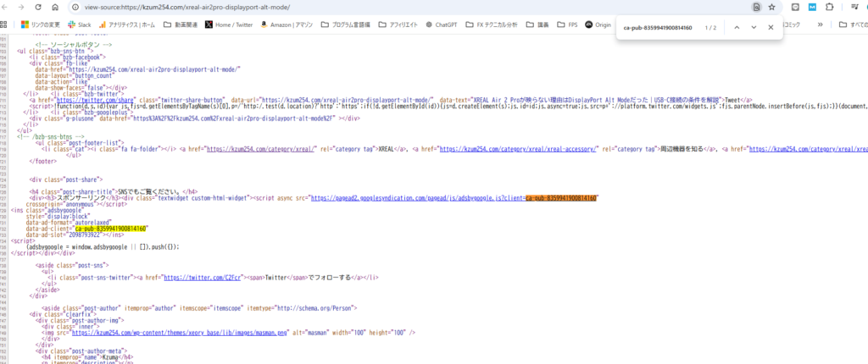
Task: Click the find-in-page magnifier icon in address bar
Action: (755, 7)
